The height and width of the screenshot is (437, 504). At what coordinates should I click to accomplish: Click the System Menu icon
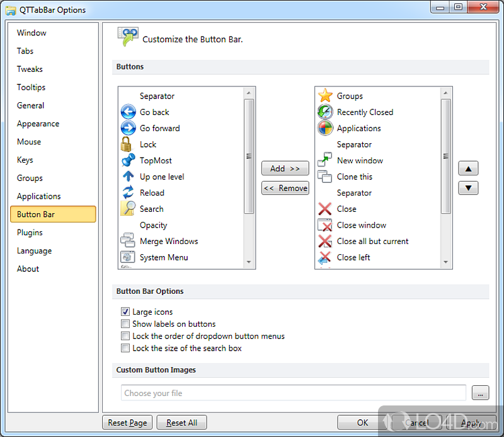coord(128,257)
